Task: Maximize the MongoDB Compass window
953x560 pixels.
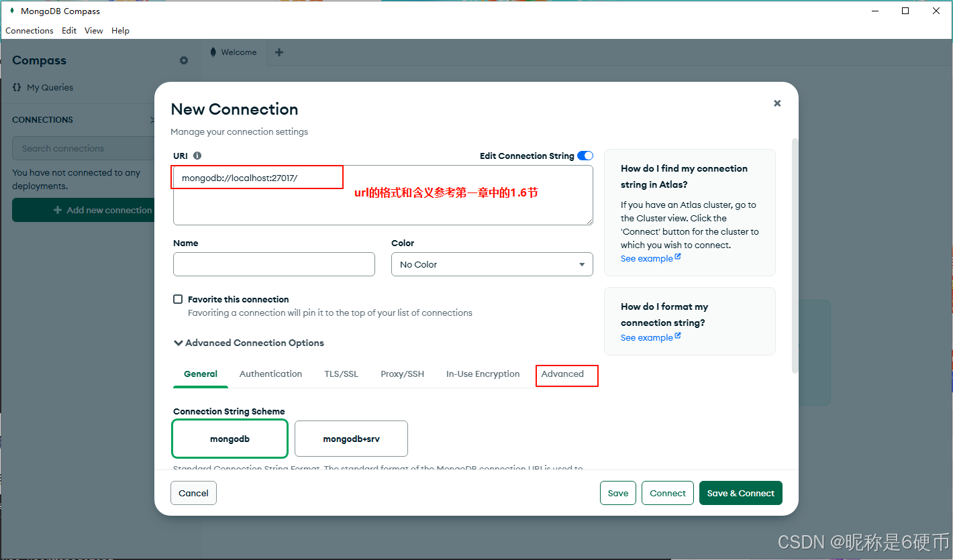Action: tap(905, 11)
